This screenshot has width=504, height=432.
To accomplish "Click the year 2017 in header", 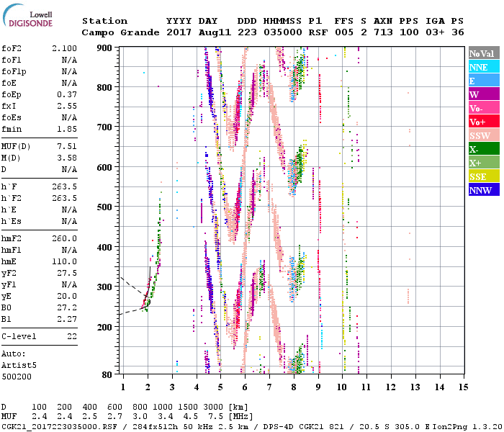I will point(179,32).
